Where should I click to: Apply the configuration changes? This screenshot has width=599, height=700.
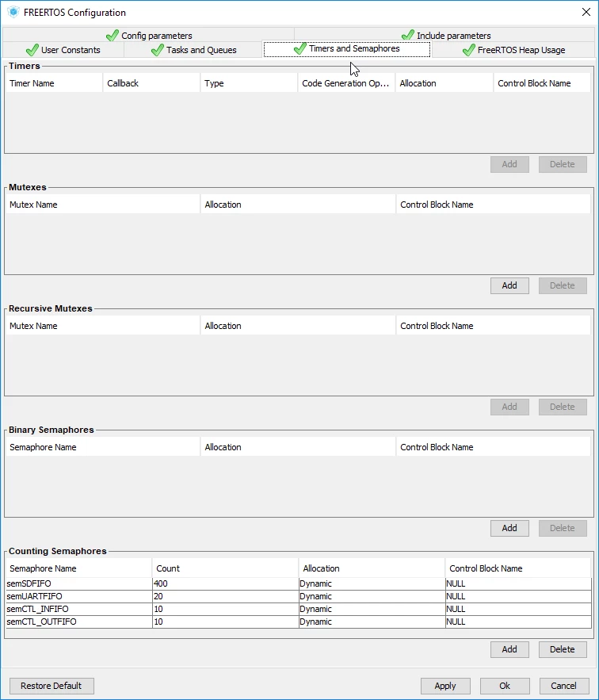445,686
